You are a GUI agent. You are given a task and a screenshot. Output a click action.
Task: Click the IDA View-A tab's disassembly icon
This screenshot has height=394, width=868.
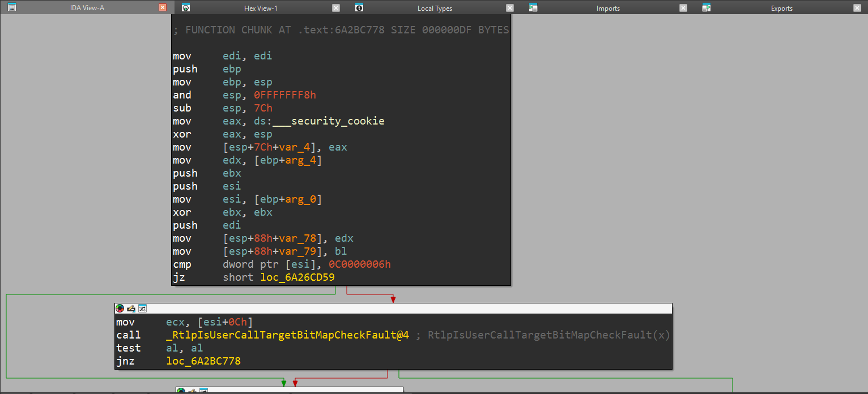(12, 8)
